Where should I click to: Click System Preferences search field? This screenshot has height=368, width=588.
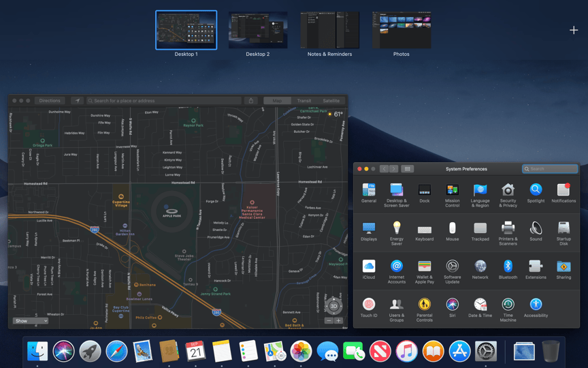point(550,169)
